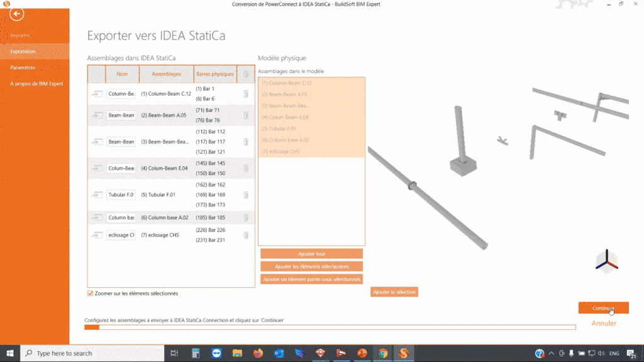Click the column base in the 3D view
Viewport: 644px width, 362px height.
point(463,166)
